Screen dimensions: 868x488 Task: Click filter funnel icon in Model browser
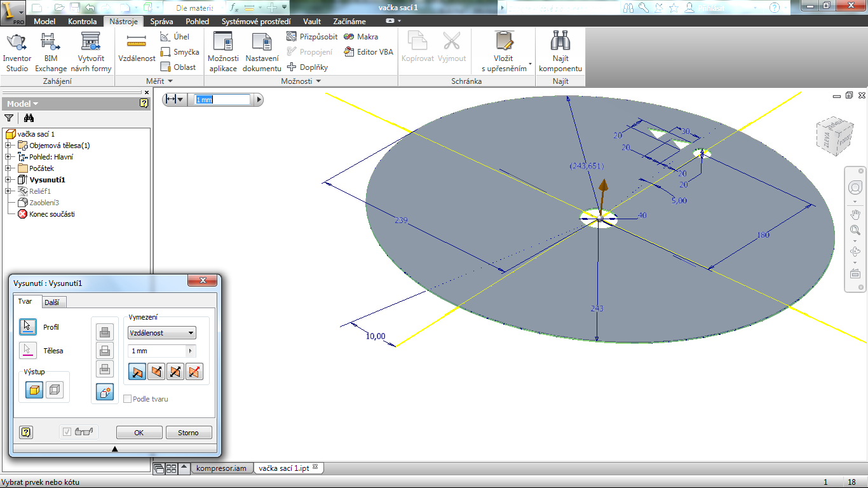click(x=9, y=118)
